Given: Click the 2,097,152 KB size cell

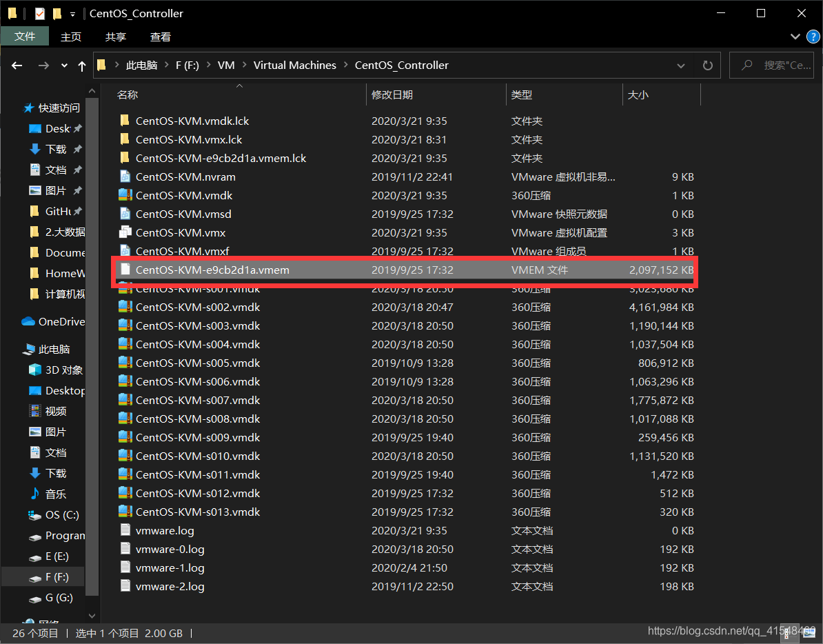Looking at the screenshot, I should pyautogui.click(x=661, y=270).
